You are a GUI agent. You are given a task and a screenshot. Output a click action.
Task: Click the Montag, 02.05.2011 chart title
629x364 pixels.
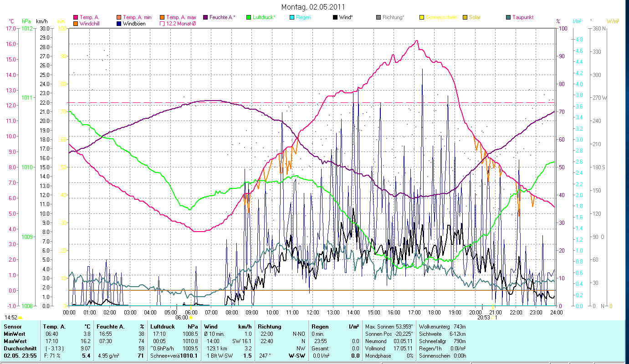tap(313, 7)
